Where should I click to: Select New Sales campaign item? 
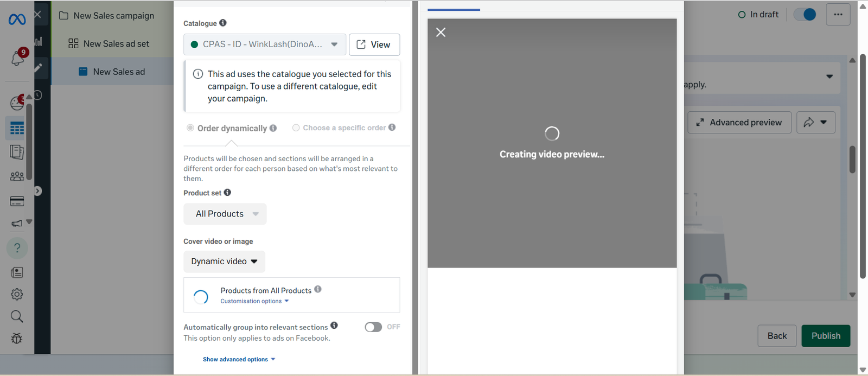point(113,16)
